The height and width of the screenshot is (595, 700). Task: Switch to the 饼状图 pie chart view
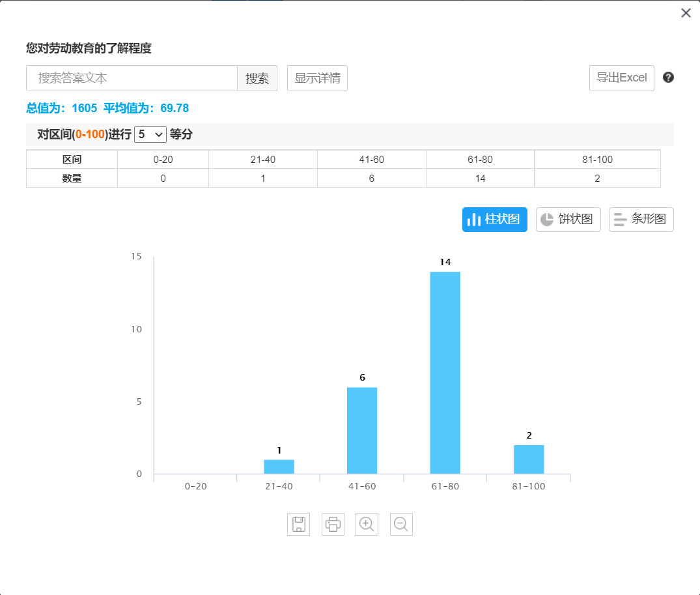coord(568,220)
